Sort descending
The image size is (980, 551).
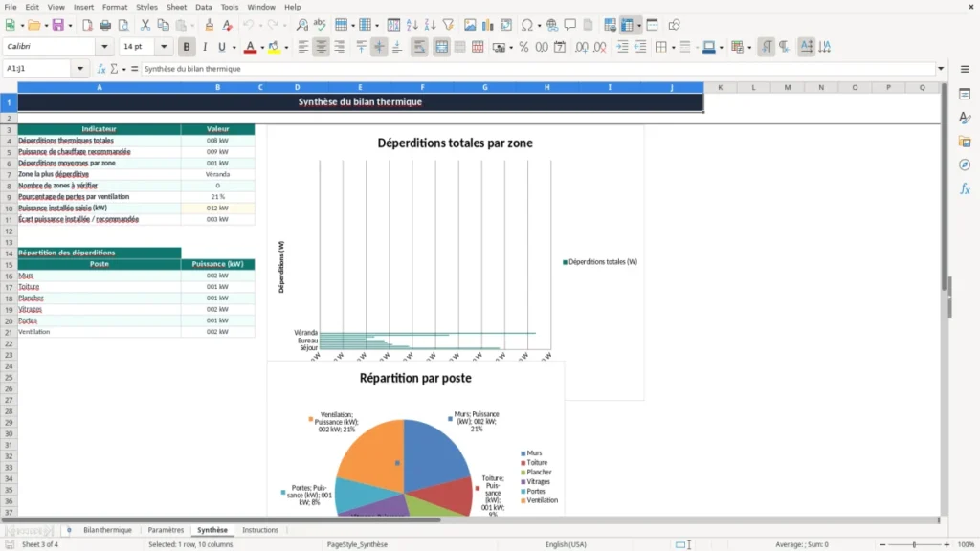(x=430, y=25)
